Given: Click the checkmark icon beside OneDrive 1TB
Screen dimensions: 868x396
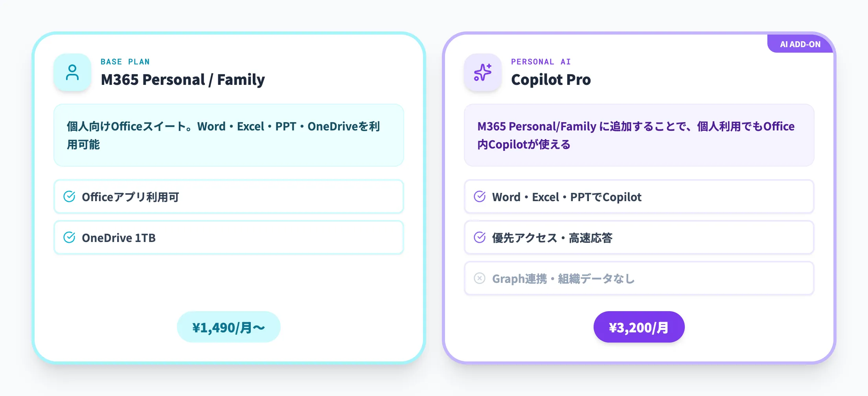Looking at the screenshot, I should coord(70,237).
